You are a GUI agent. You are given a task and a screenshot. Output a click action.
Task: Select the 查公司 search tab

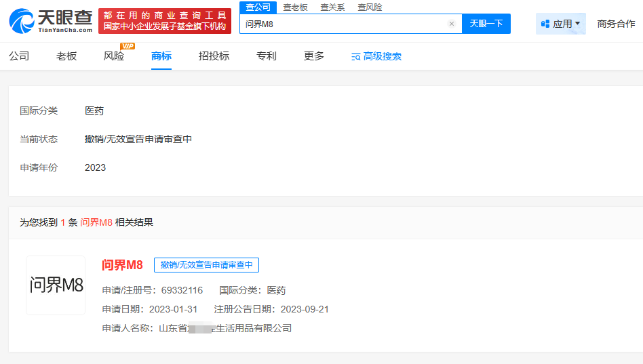pyautogui.click(x=258, y=7)
